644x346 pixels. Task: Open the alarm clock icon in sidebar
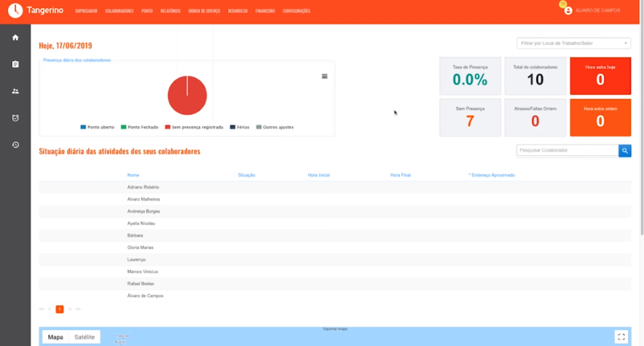tap(15, 118)
